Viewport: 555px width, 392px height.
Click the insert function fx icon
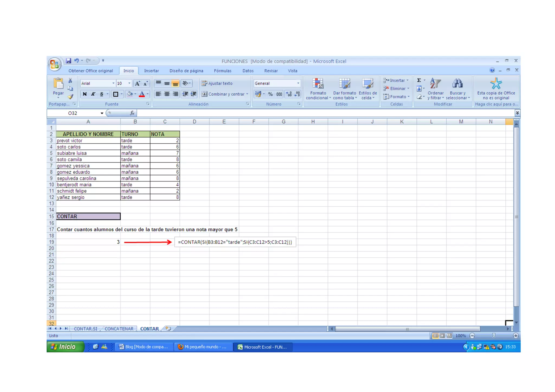[x=132, y=113]
